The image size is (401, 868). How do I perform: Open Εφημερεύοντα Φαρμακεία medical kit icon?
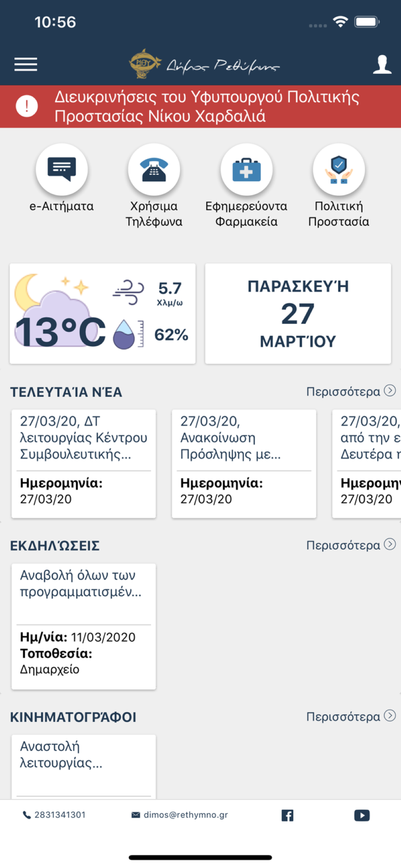[x=246, y=170]
